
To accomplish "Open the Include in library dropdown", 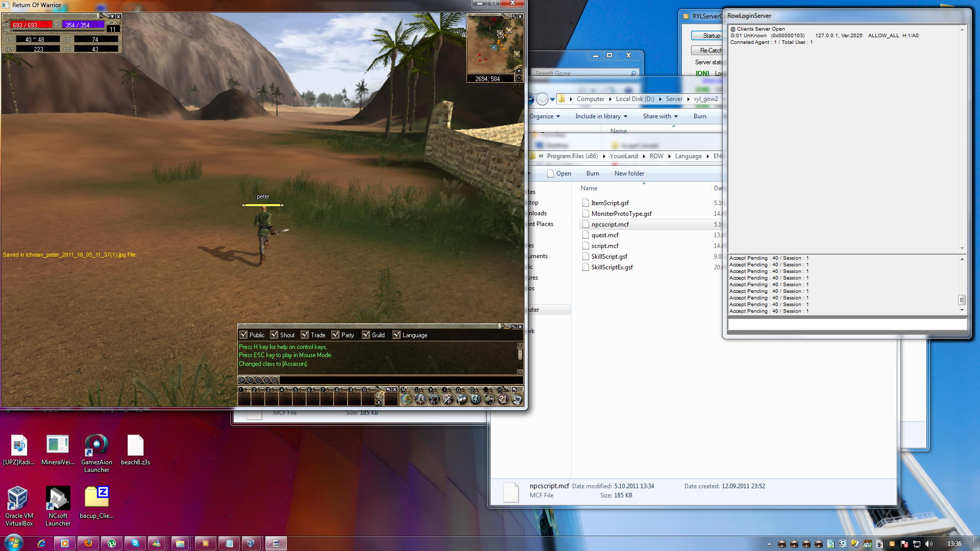I will (x=601, y=116).
